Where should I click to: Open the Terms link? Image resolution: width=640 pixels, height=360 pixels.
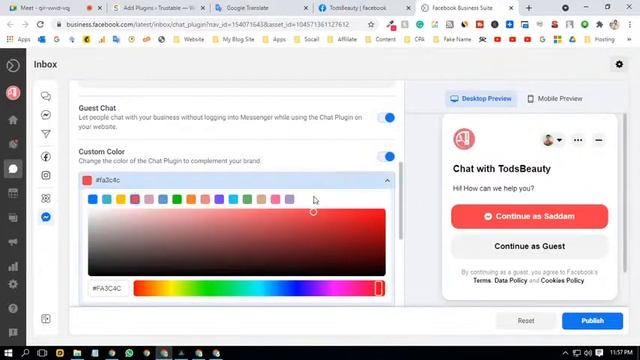click(482, 281)
